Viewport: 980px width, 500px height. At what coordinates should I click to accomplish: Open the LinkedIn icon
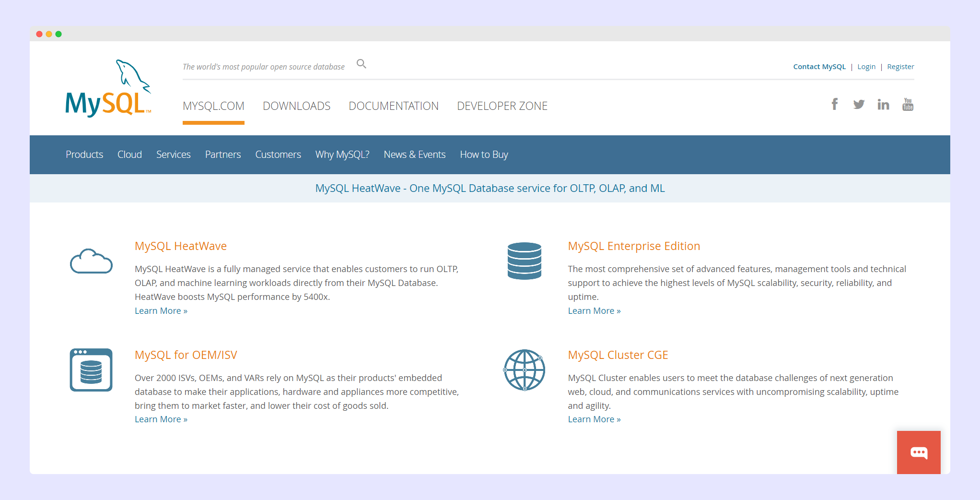coord(883,104)
